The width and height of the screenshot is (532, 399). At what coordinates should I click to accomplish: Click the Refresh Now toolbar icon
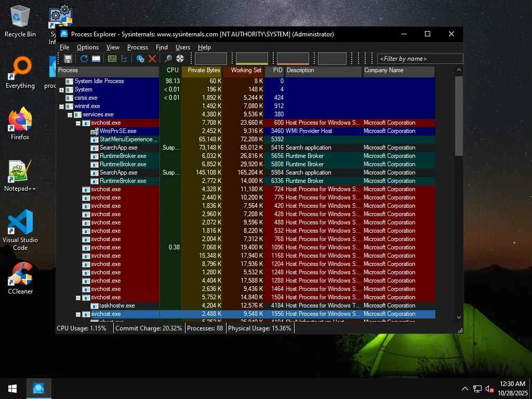pos(84,59)
